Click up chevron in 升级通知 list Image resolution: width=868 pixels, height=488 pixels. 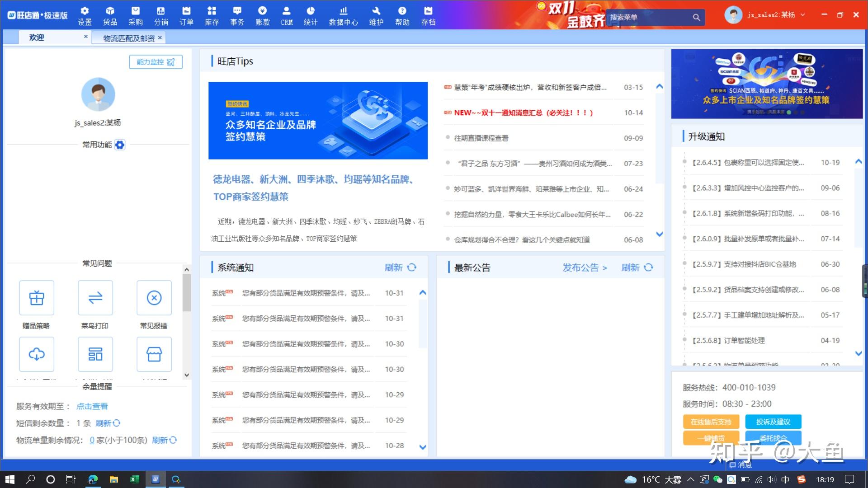[859, 161]
